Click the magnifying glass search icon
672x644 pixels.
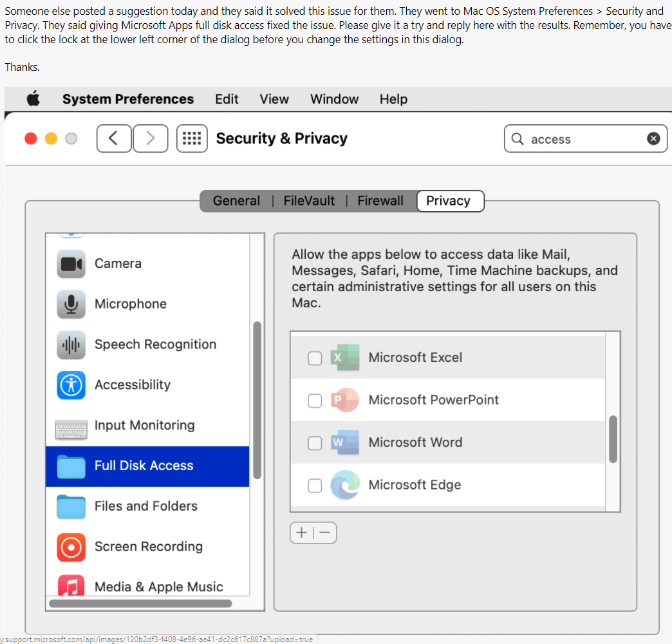point(518,139)
